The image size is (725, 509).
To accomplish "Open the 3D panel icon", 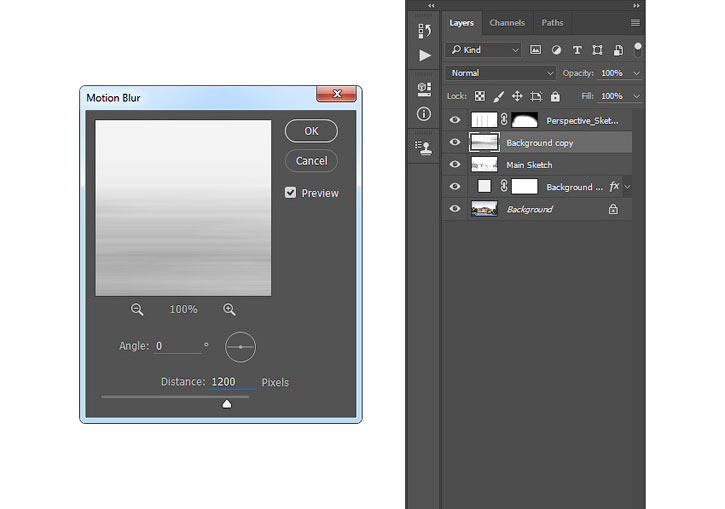I will (424, 89).
